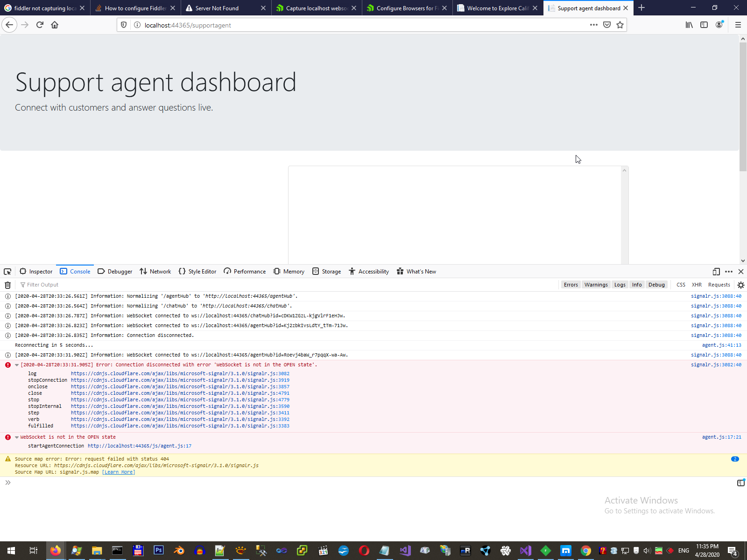The image size is (747, 560).
Task: Close the developer tools panel
Action: [741, 272]
